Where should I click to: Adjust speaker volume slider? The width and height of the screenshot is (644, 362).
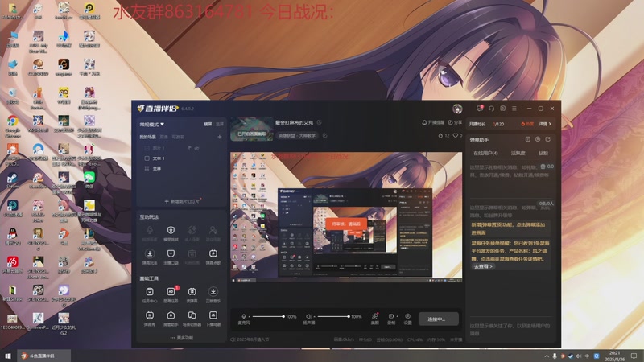333,316
